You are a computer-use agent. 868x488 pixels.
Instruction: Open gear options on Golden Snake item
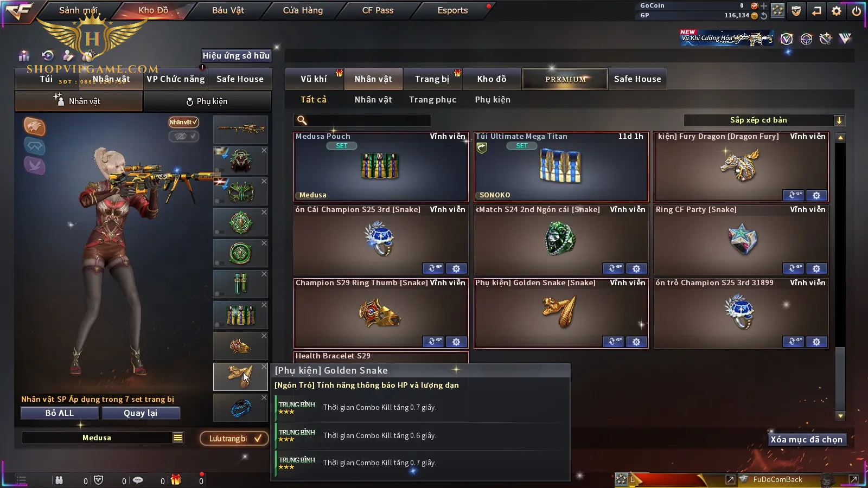pos(636,342)
